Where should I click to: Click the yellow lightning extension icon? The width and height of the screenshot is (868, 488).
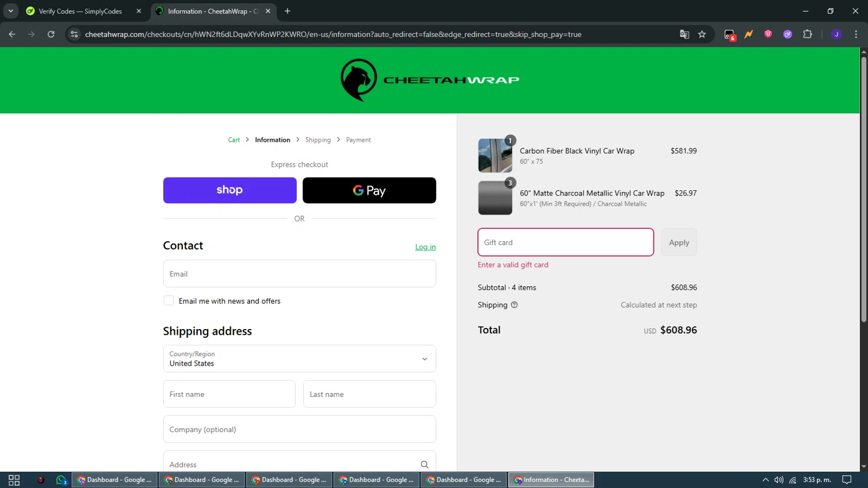[749, 34]
